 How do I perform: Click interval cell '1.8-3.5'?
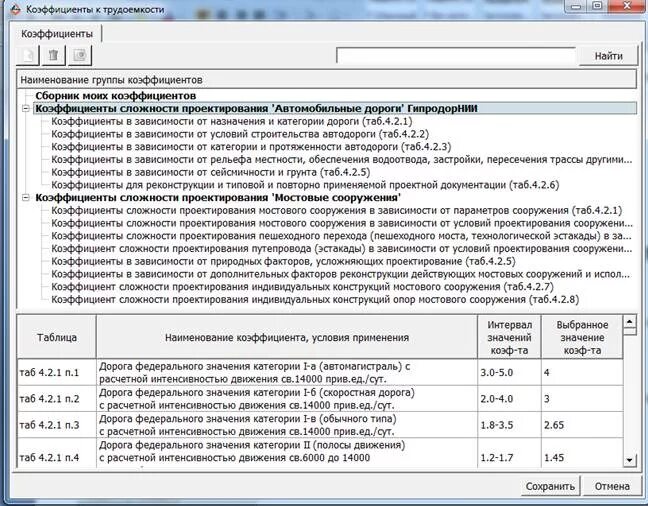[509, 425]
